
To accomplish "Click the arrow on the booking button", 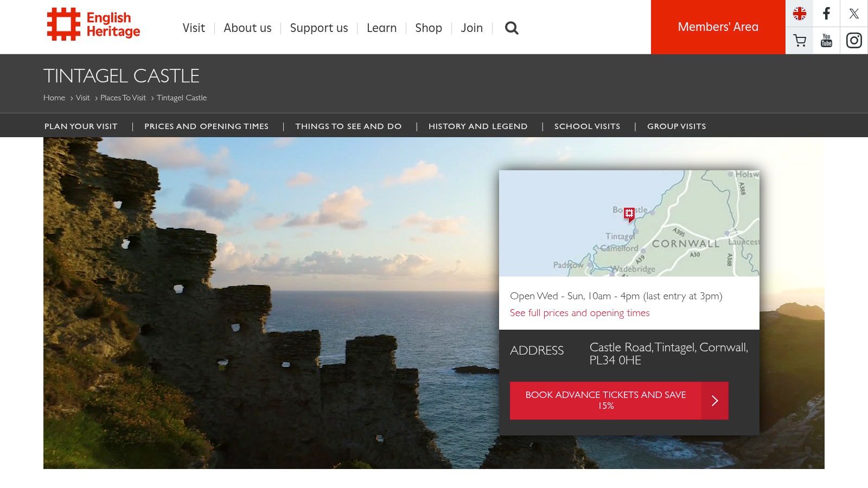I will (x=715, y=401).
